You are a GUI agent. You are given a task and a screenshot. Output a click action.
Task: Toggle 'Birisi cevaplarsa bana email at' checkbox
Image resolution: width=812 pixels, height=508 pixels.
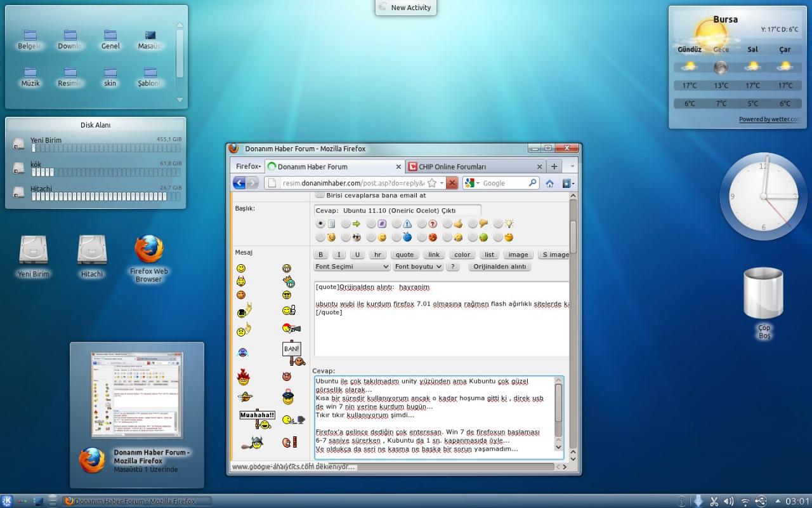pos(320,196)
